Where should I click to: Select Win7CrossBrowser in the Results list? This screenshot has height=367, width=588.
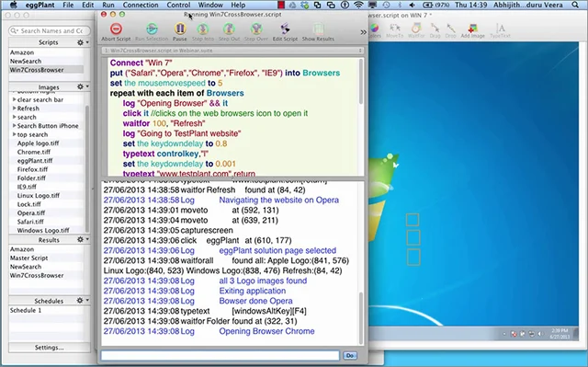click(37, 275)
